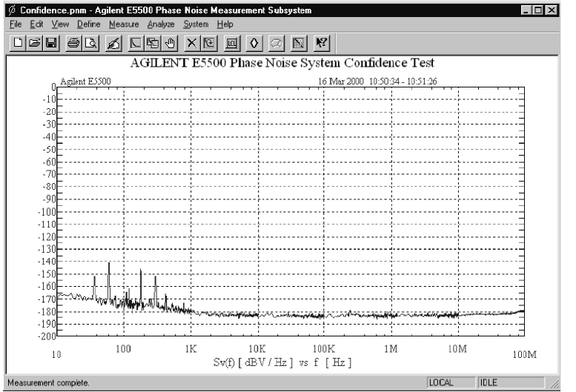
Task: Maximize the Phase Noise window
Action: point(538,10)
